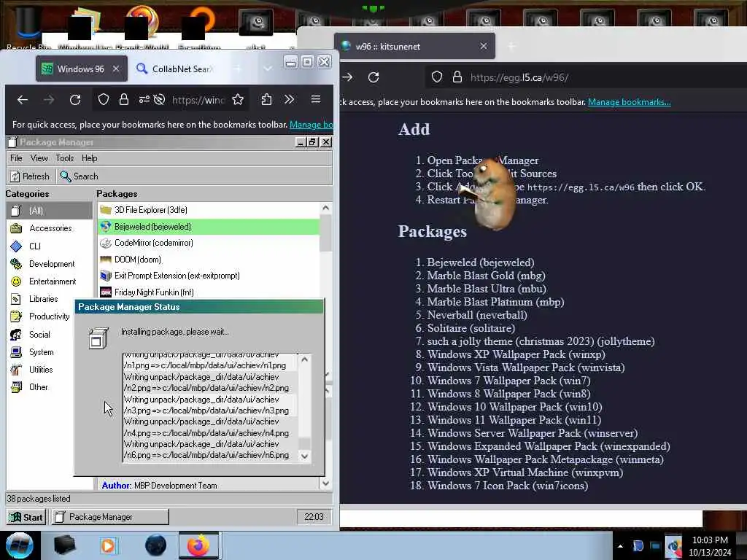
Task: Open the Tools menu in Package Manager
Action: 65,158
